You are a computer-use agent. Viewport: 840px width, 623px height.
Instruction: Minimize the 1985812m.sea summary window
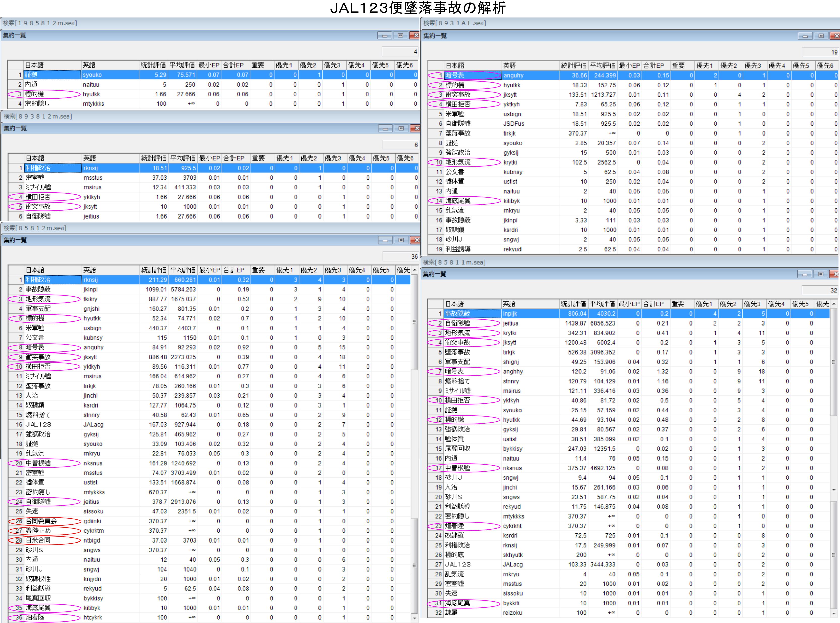tap(384, 35)
